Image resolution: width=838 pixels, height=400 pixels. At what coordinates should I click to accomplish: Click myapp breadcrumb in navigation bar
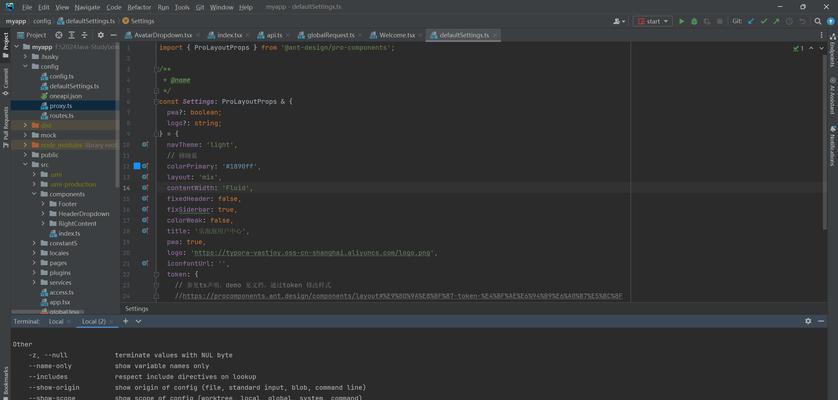click(x=16, y=21)
